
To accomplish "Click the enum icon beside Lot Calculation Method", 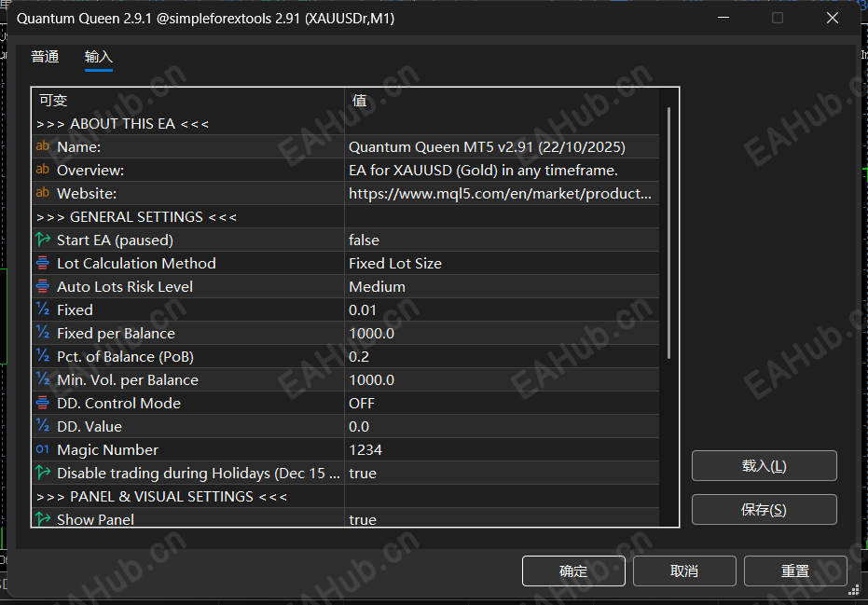I will click(43, 263).
